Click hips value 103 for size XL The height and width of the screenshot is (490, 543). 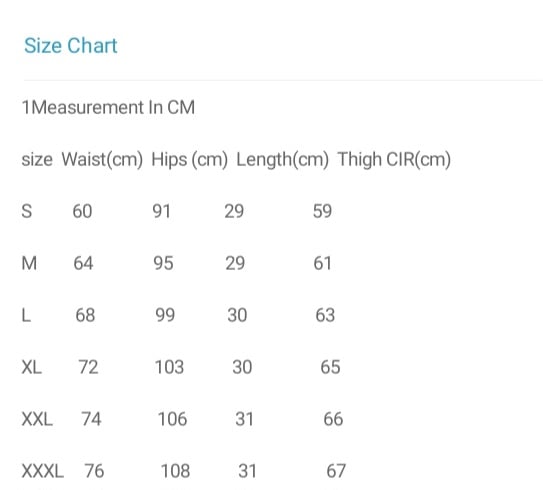[x=169, y=367]
